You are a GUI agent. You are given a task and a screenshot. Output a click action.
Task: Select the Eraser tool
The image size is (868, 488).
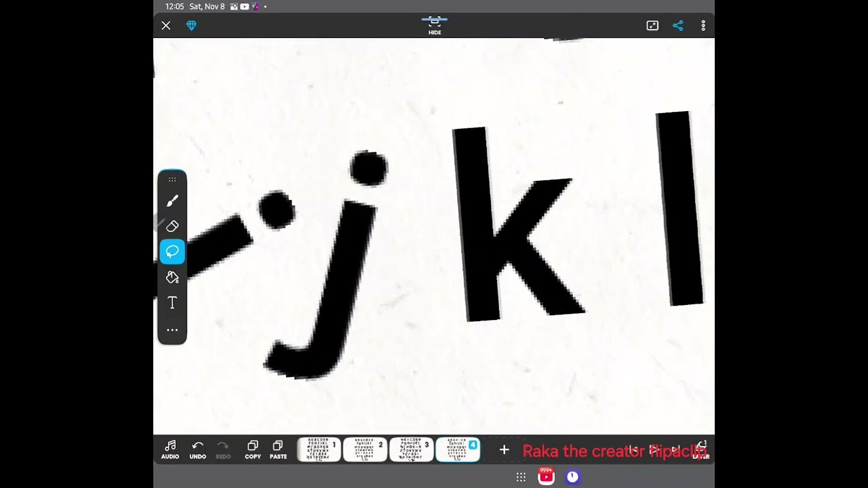pyautogui.click(x=172, y=226)
